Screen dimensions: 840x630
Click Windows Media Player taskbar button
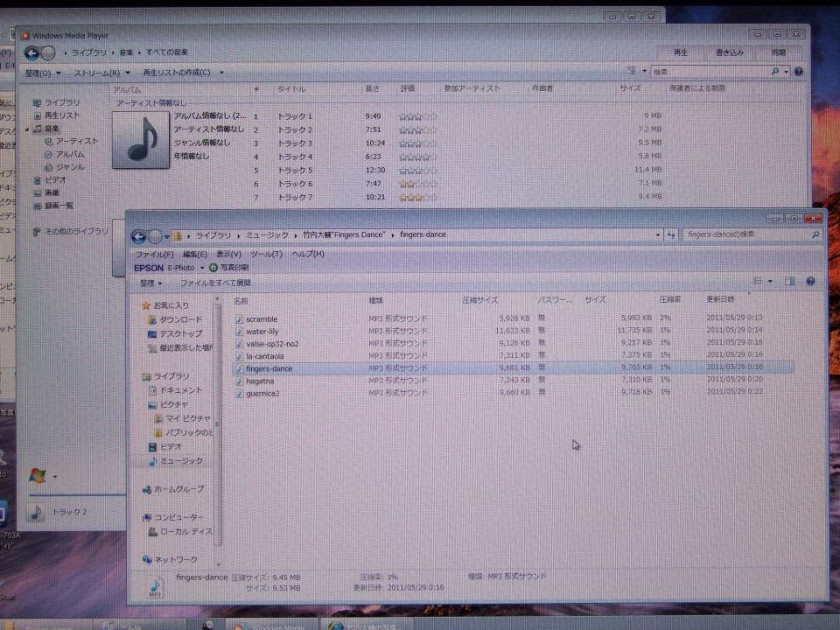coord(271,625)
